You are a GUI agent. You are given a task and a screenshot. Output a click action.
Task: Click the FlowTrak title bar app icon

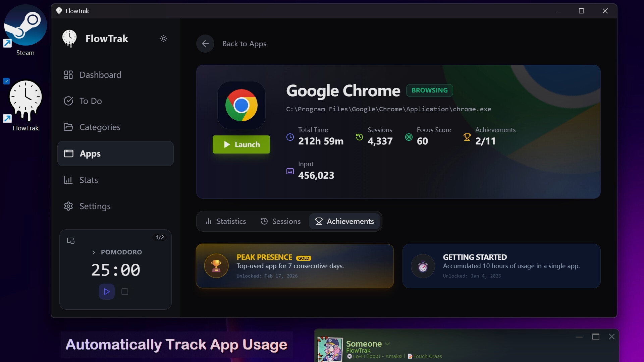(x=59, y=11)
